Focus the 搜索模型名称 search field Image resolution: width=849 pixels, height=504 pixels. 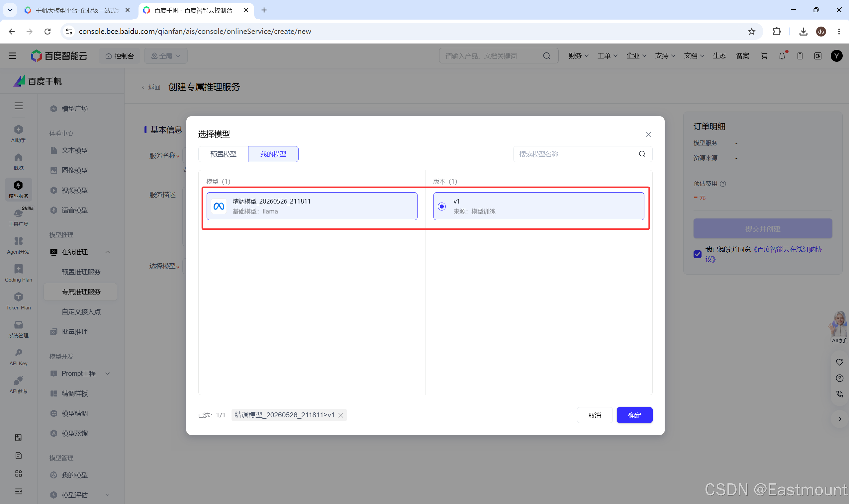pyautogui.click(x=582, y=154)
